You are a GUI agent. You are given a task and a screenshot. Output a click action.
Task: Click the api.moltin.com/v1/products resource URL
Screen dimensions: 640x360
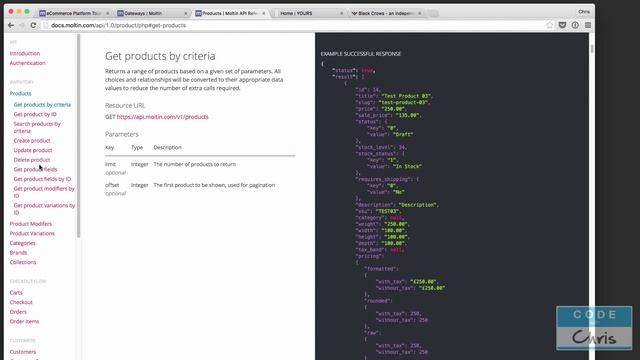[162, 117]
